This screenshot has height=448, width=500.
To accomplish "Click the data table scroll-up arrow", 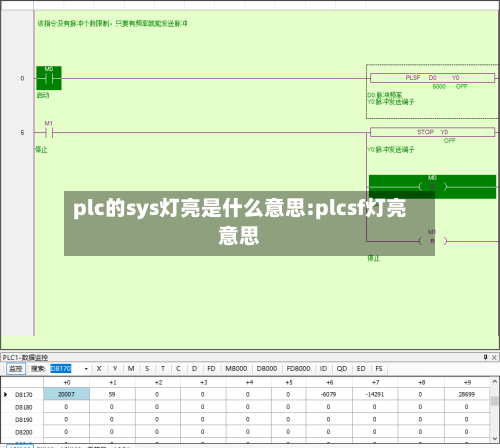I will point(495,381).
